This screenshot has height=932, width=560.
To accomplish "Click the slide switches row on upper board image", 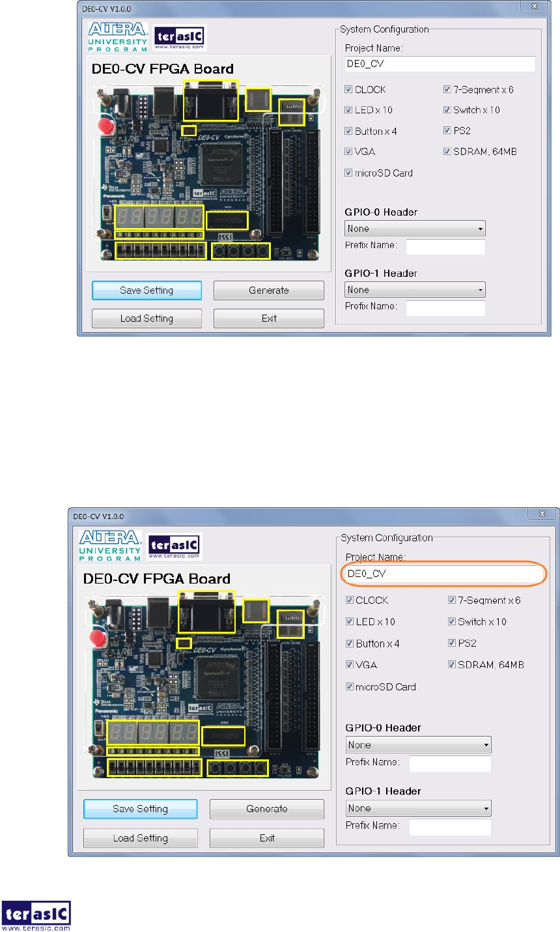I will click(x=161, y=250).
